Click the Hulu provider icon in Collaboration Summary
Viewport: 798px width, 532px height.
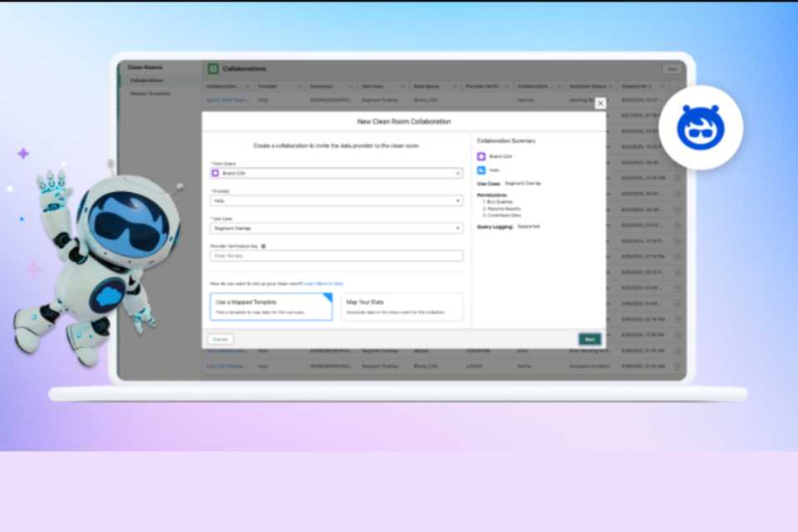[x=481, y=169]
